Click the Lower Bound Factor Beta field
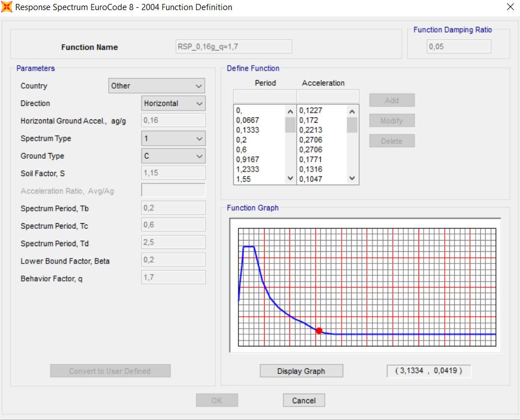The height and width of the screenshot is (420, 520). pos(173,260)
